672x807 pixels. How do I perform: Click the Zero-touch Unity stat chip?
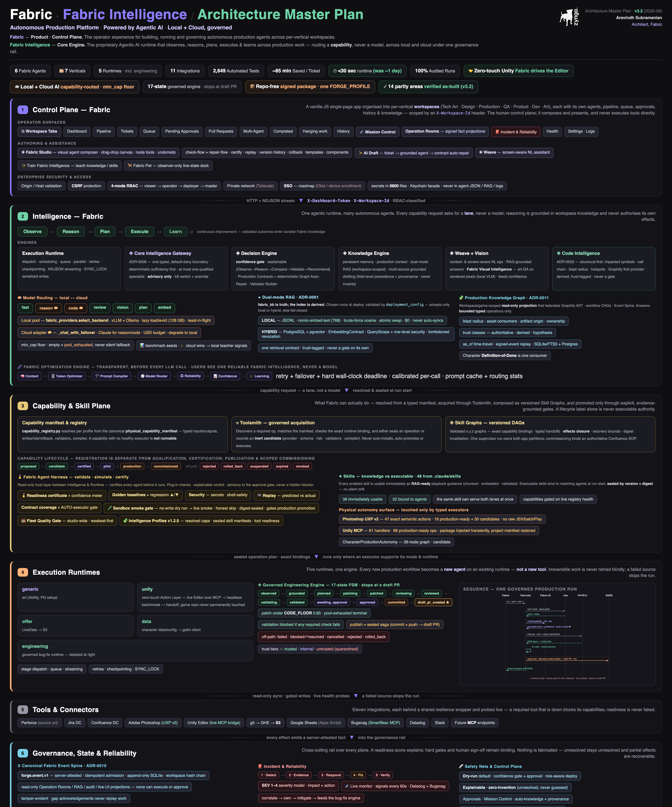[518, 71]
